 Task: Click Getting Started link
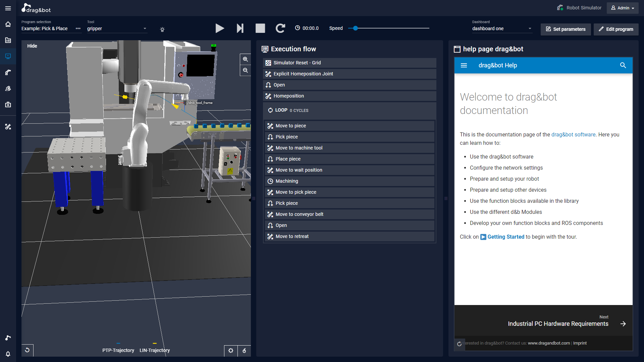tap(506, 237)
